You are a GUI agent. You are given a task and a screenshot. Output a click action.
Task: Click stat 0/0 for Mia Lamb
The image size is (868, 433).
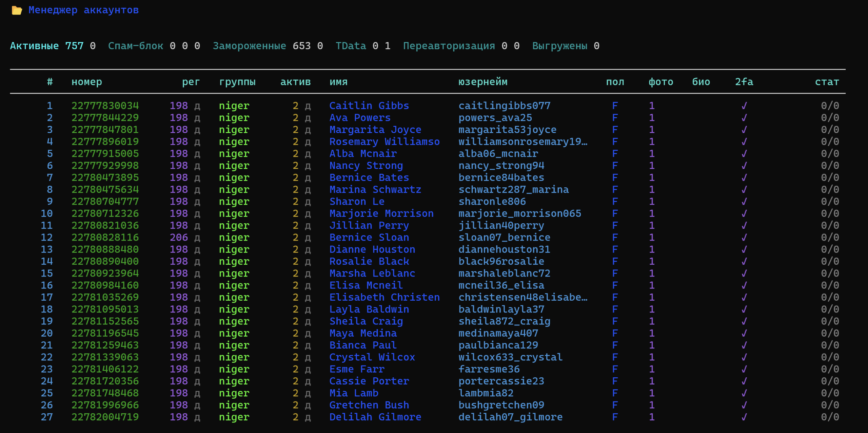coord(830,393)
